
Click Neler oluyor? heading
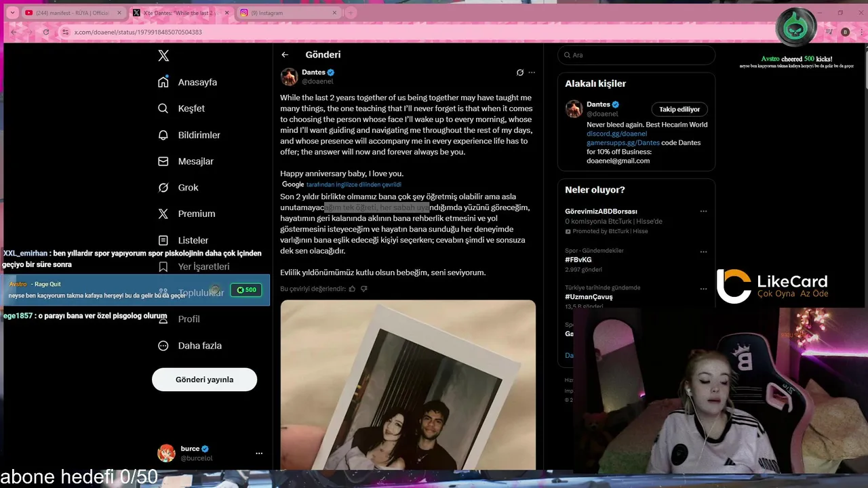(x=595, y=190)
